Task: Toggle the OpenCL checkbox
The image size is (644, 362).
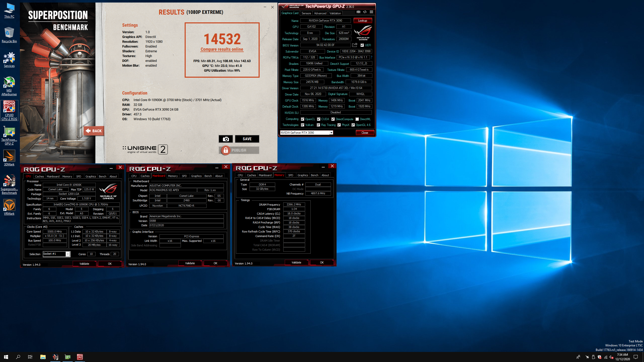Action: pos(302,119)
